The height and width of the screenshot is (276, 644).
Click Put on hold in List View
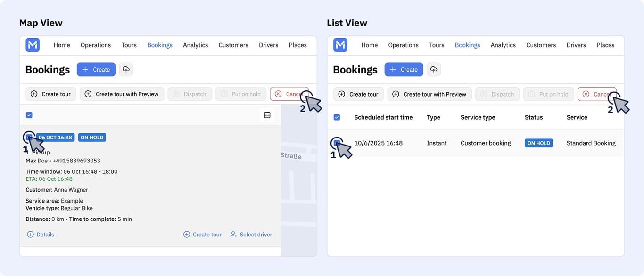point(549,94)
